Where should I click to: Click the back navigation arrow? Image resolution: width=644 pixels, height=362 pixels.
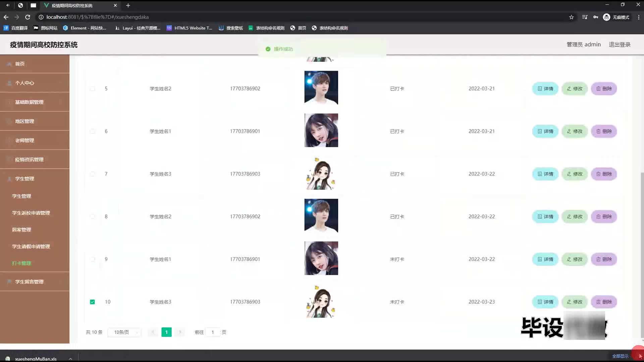[6, 17]
